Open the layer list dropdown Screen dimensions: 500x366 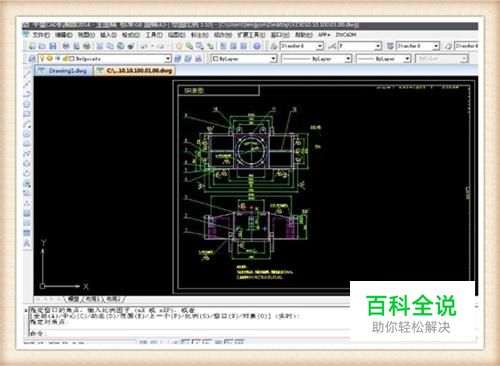click(x=168, y=59)
